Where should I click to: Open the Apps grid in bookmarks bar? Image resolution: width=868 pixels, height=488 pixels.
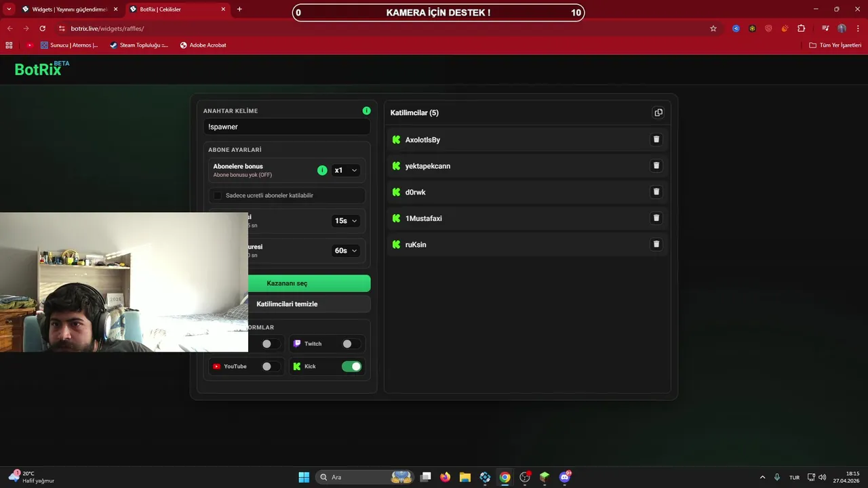click(9, 45)
